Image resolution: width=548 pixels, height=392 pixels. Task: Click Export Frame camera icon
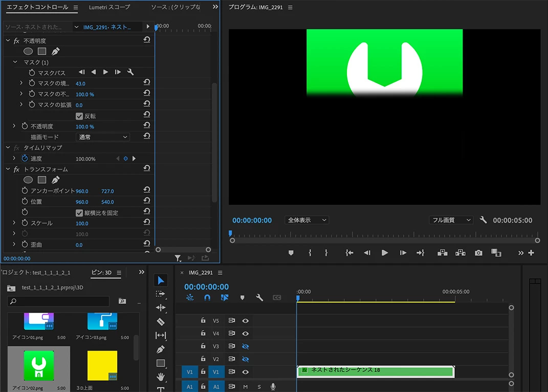click(478, 253)
